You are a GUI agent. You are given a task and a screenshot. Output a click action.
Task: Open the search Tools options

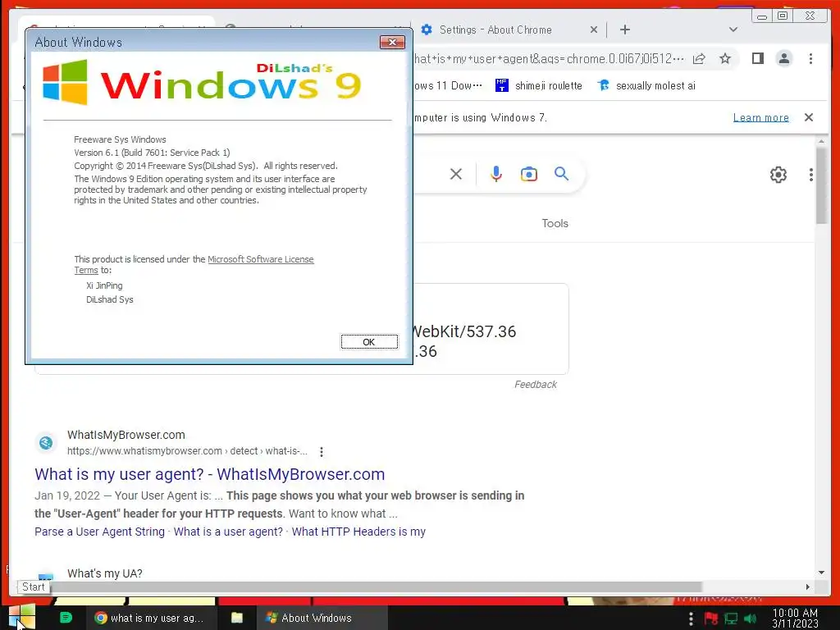555,223
